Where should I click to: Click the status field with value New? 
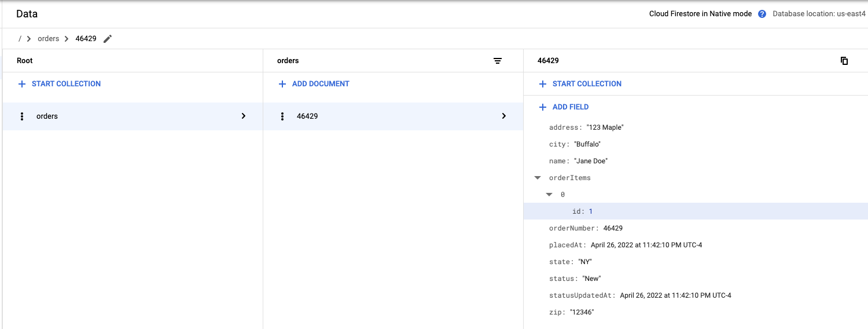[575, 279]
